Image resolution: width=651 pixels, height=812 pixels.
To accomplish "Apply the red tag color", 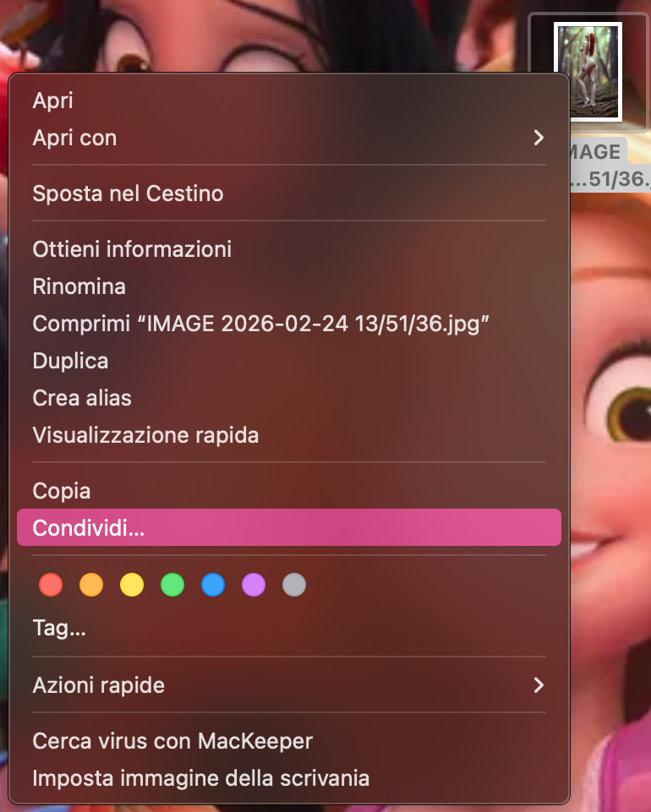I will pos(51,586).
